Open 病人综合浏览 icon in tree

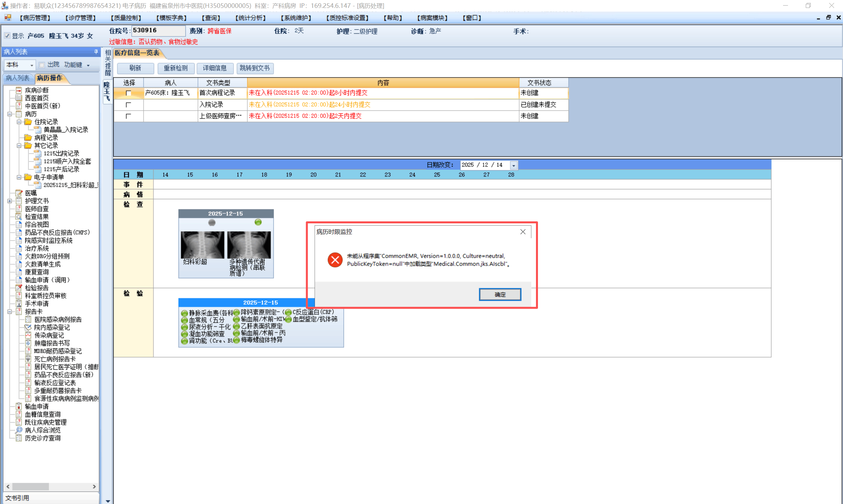click(x=19, y=430)
